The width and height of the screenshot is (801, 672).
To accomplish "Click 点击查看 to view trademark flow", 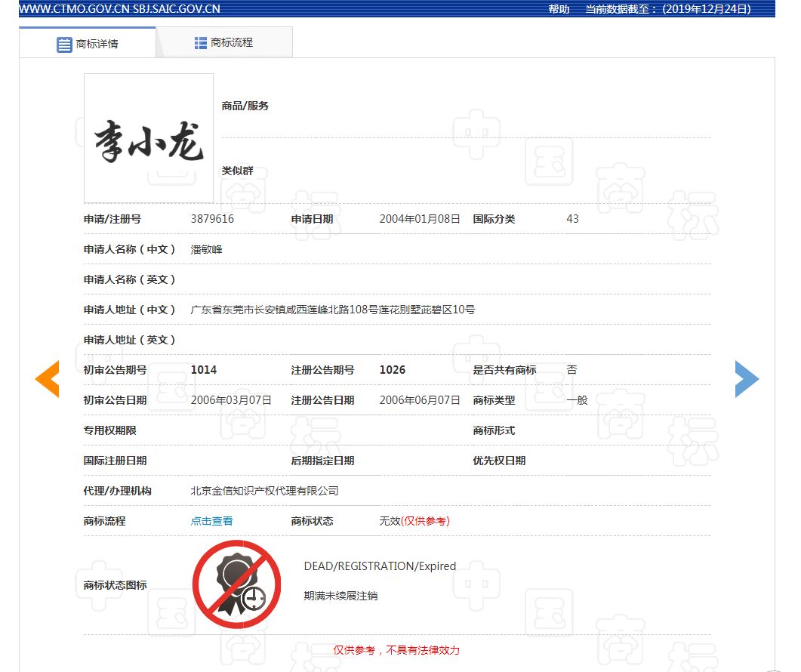I will click(211, 521).
